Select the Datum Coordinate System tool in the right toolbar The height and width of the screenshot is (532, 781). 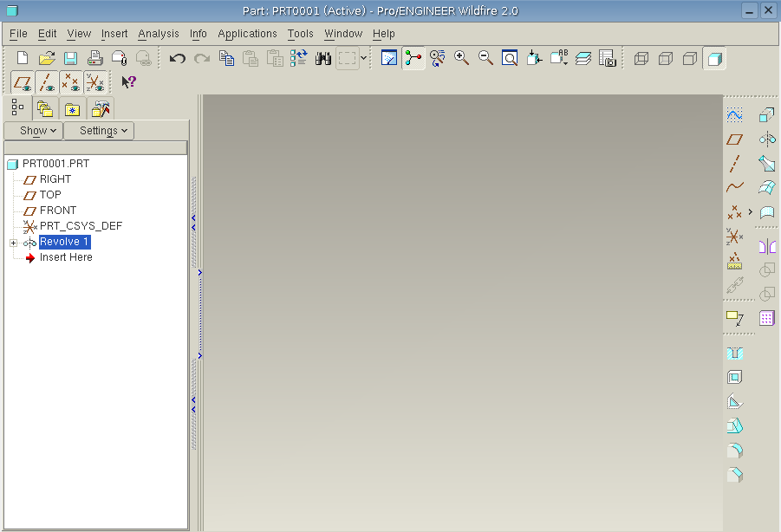tap(734, 237)
